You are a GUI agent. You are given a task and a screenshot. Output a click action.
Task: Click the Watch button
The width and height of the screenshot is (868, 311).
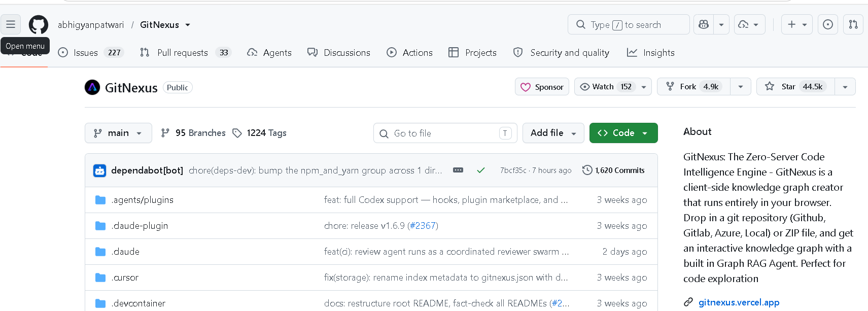point(606,87)
